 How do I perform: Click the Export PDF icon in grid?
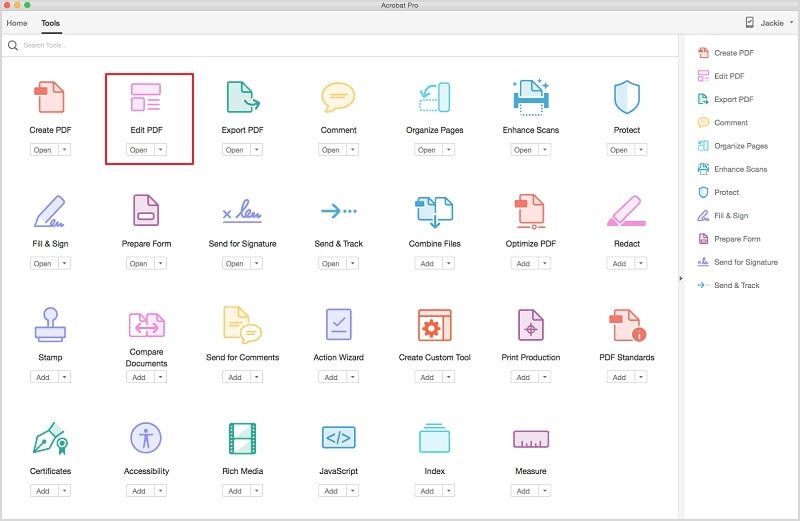coord(242,97)
